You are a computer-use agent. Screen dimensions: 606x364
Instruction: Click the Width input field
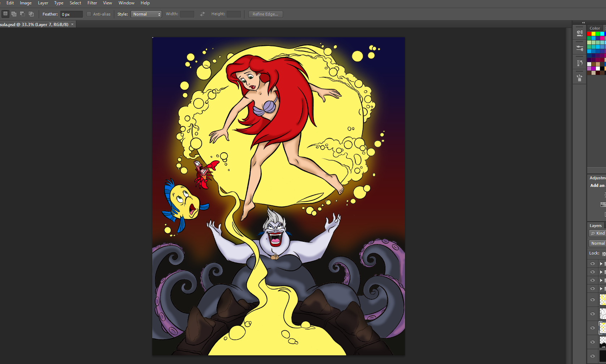pyautogui.click(x=187, y=14)
